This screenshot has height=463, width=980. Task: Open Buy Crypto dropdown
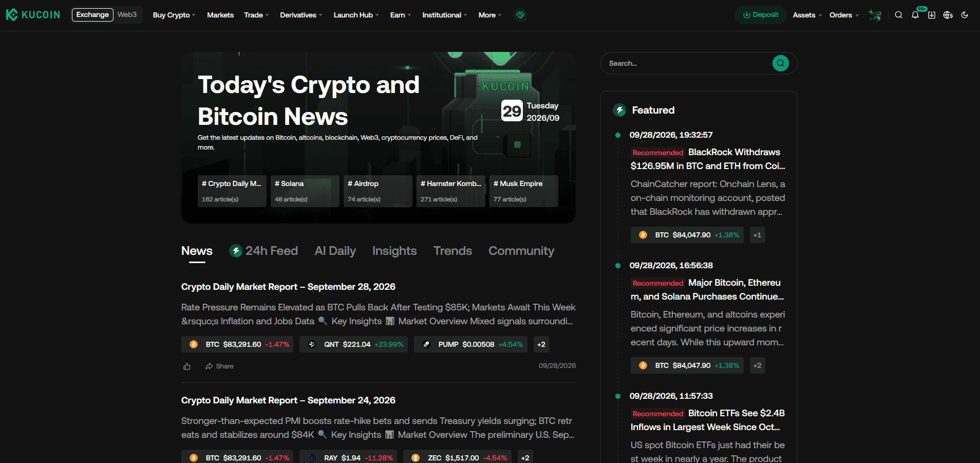(174, 15)
